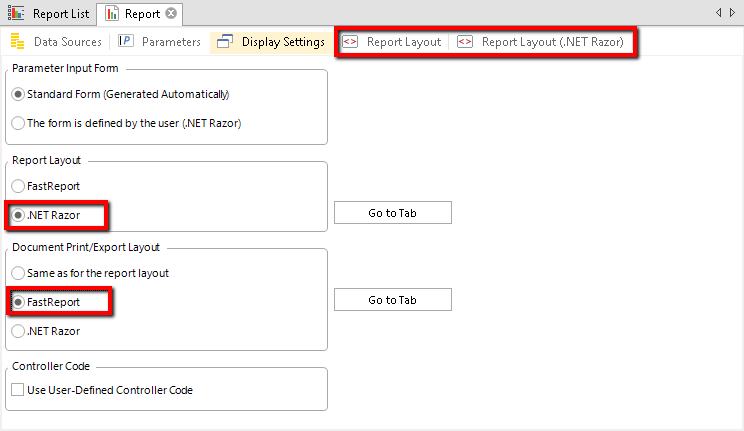Click the Display Settings window icon

(225, 42)
